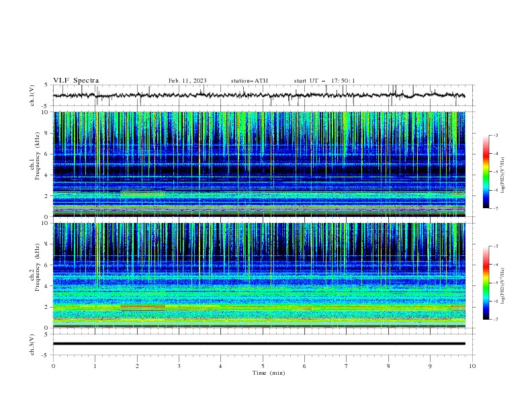Click time axis tick label '5'
This screenshot has height=411, width=532.
click(263, 366)
